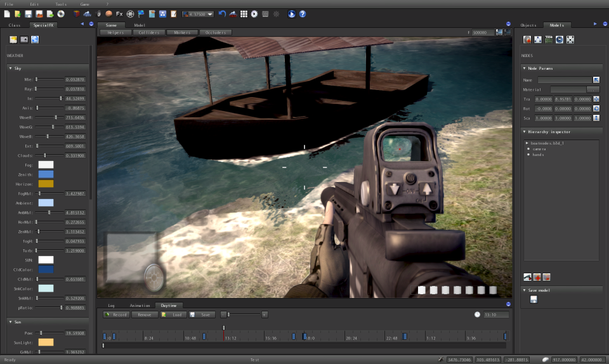Click the Save button in Daytime
Viewport: 609px width, 364px height.
coord(202,315)
